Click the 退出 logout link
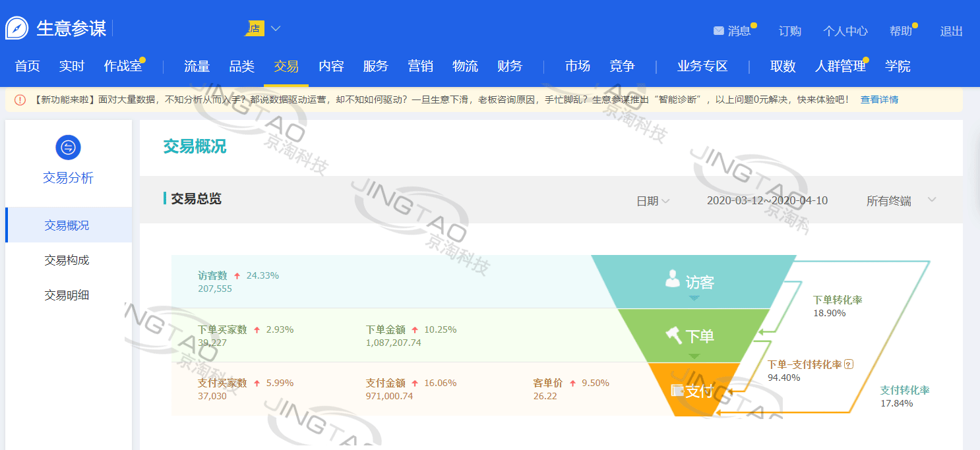The width and height of the screenshot is (980, 450). (951, 31)
